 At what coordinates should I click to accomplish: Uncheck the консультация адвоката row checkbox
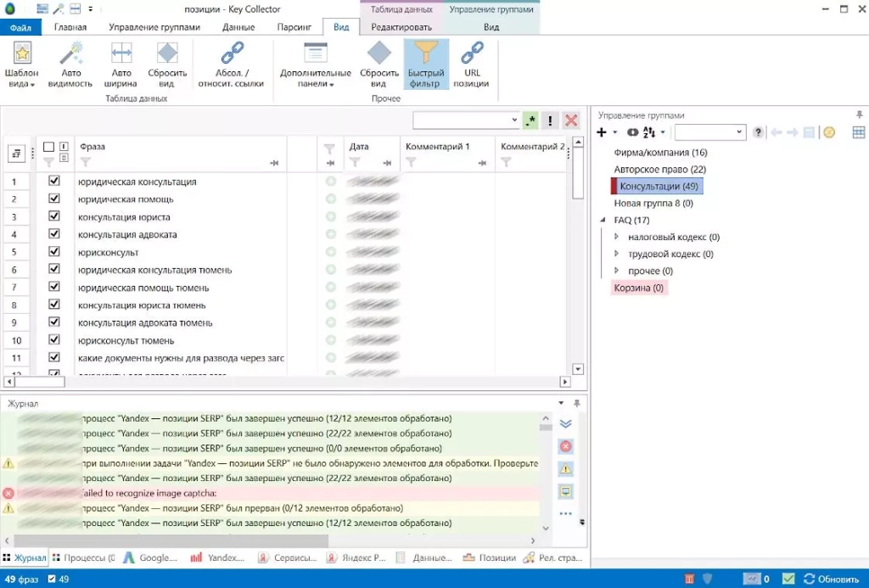coord(53,234)
